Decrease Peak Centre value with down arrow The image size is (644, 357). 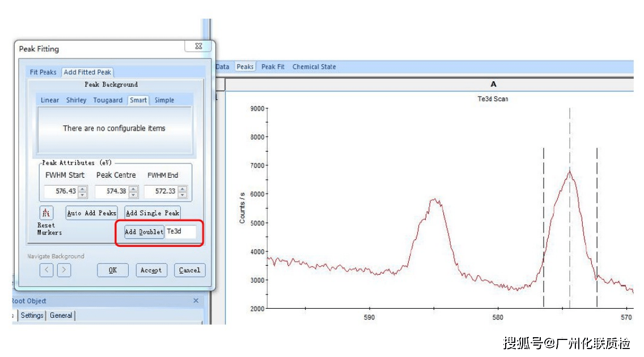[133, 195]
